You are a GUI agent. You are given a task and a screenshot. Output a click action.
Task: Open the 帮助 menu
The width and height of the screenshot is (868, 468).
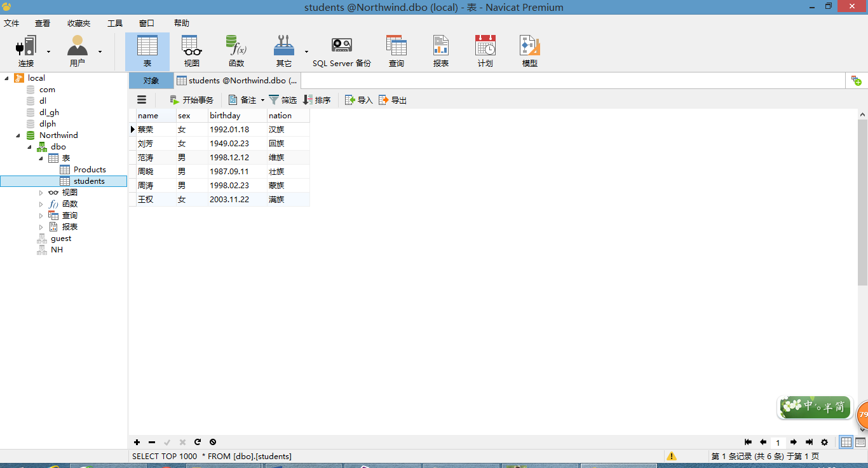pyautogui.click(x=182, y=23)
